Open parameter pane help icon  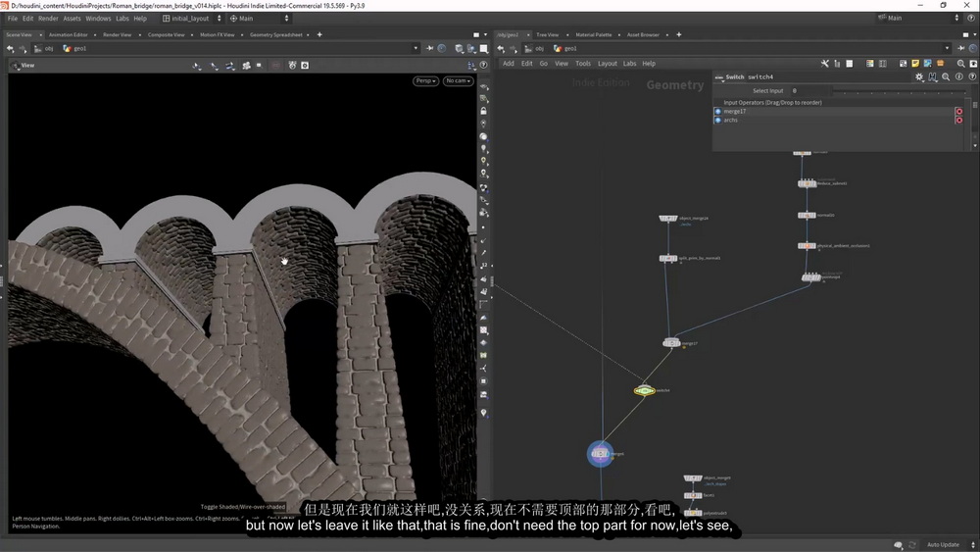pyautogui.click(x=972, y=76)
